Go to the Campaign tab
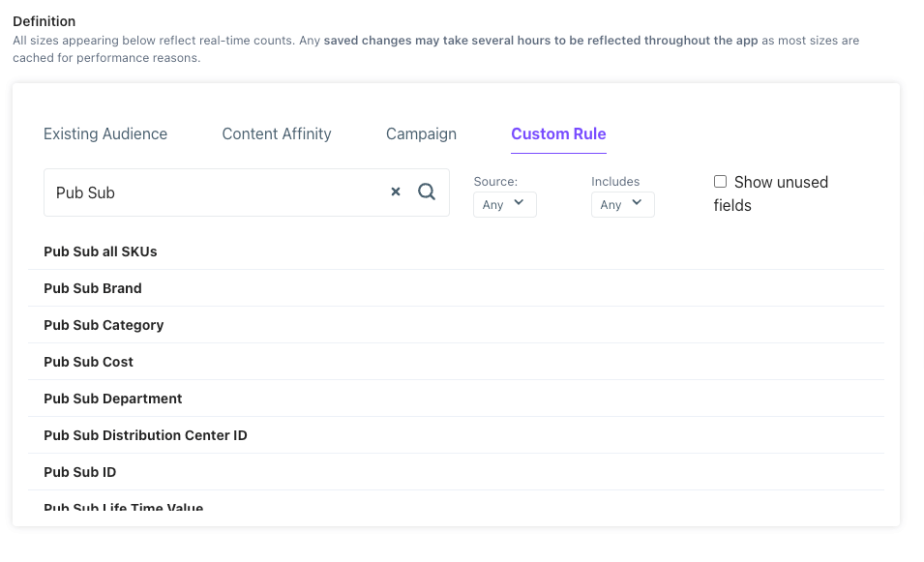This screenshot has width=924, height=562. [421, 134]
